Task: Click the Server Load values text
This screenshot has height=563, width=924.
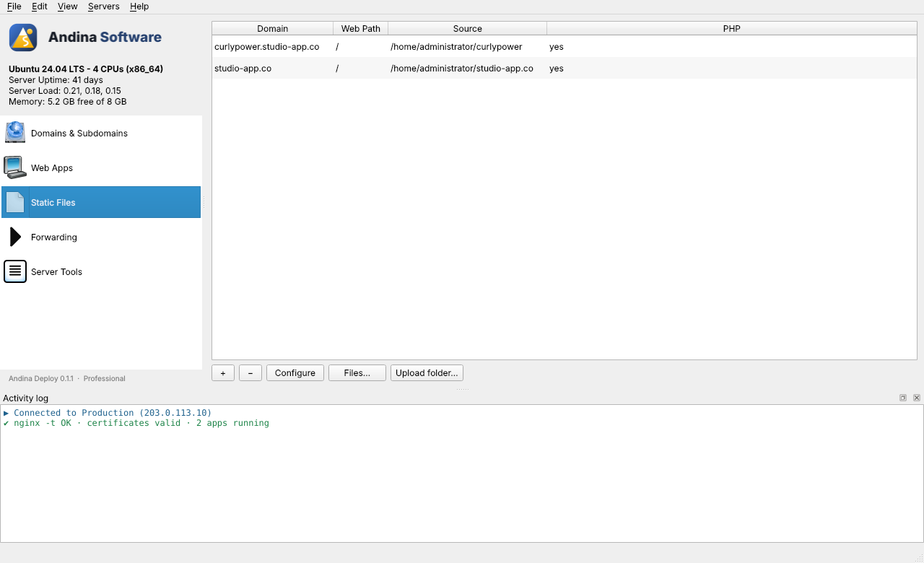Action: pyautogui.click(x=65, y=91)
